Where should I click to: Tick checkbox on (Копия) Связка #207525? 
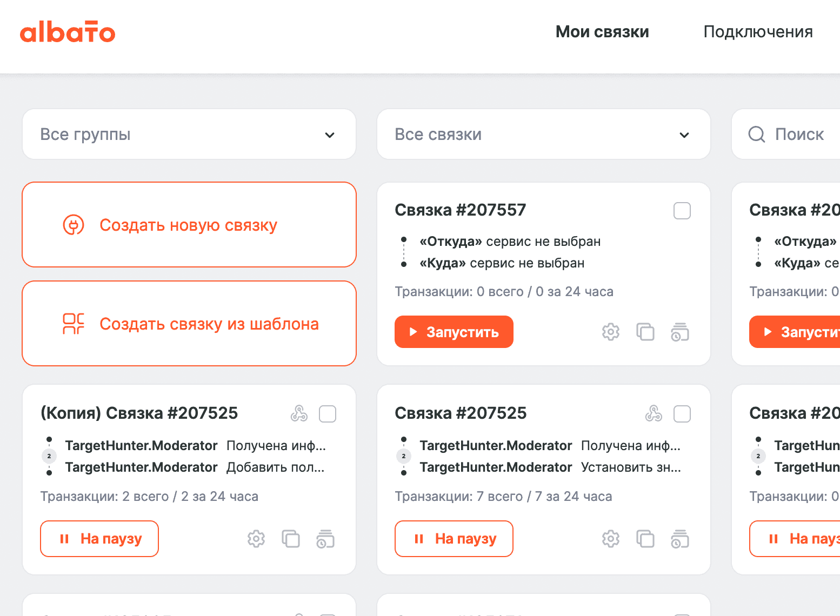tap(327, 414)
